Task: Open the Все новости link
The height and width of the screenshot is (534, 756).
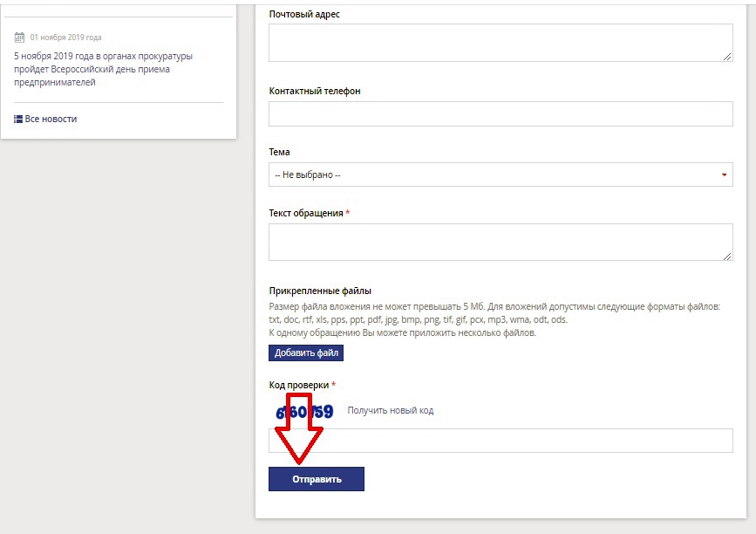Action: 51,119
